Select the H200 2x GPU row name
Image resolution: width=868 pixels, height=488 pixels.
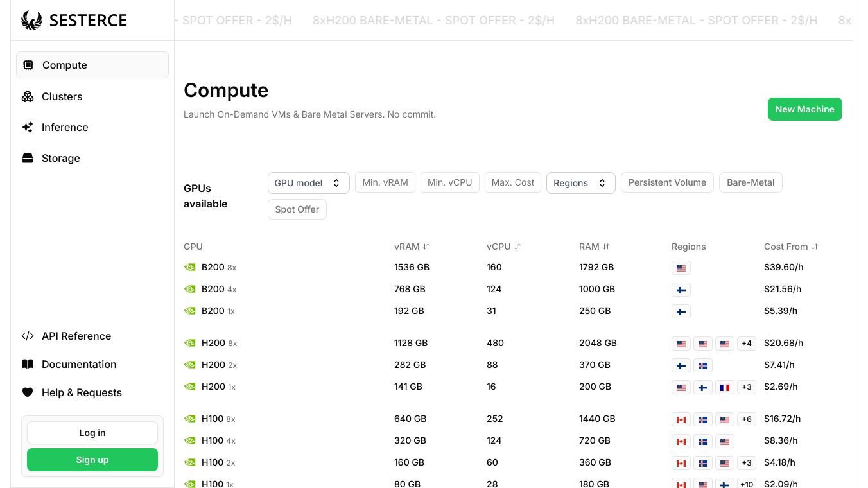(x=219, y=365)
